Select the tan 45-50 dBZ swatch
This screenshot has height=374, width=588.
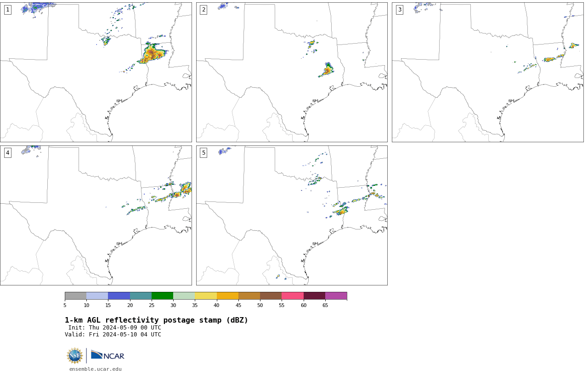tap(249, 296)
